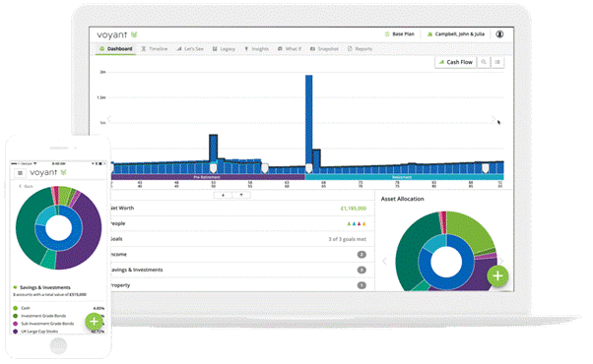Click the magnifier zoom icon beside Cash Flow

484,62
